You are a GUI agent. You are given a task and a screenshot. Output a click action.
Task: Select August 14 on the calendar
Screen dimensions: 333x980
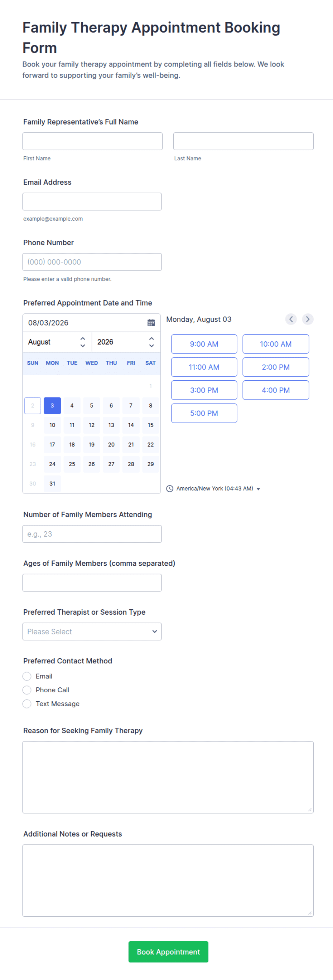coord(131,425)
